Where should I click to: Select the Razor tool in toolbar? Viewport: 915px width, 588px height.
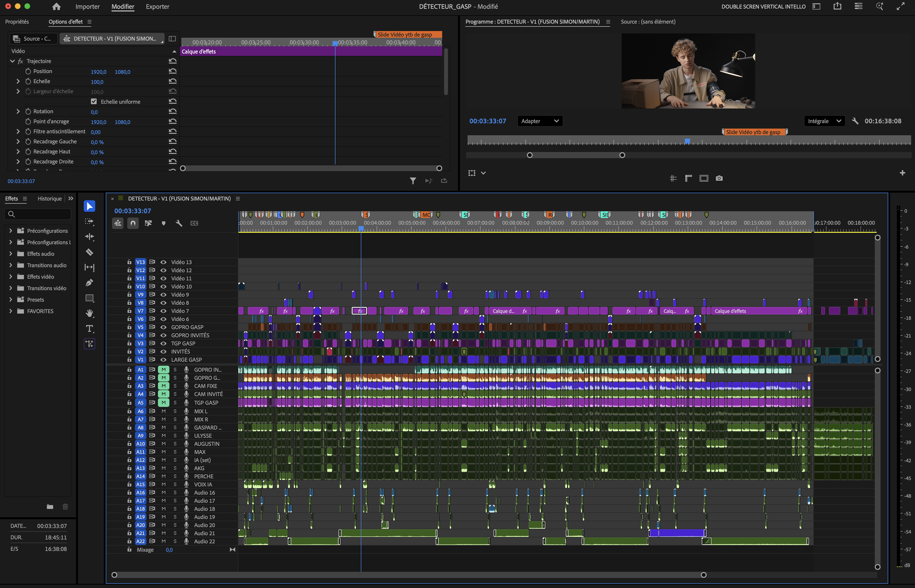click(89, 252)
